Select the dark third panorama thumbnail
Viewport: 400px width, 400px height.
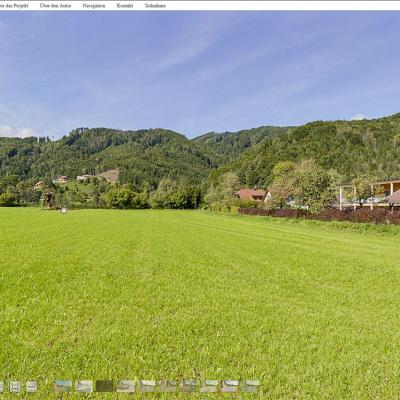(x=105, y=386)
